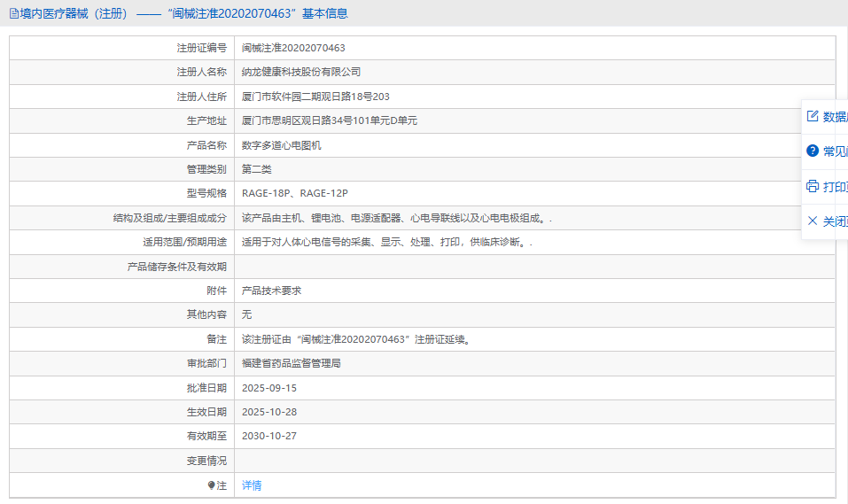
Task: Click the 批准日期 row label
Action: [x=206, y=388]
